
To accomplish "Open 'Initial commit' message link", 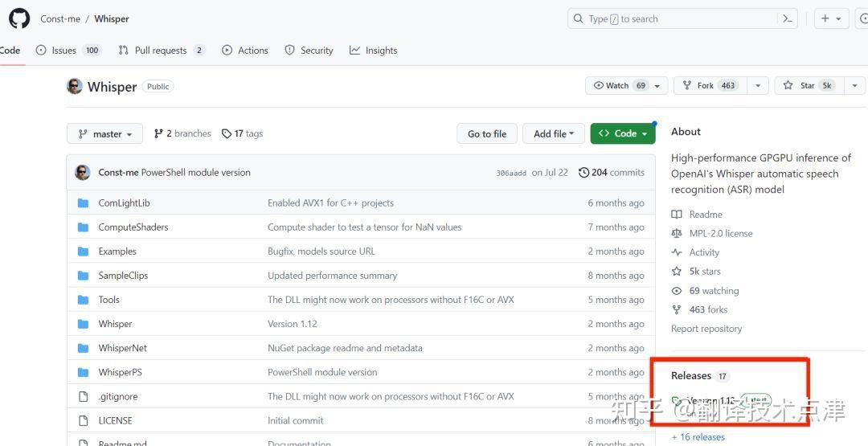I will 296,420.
